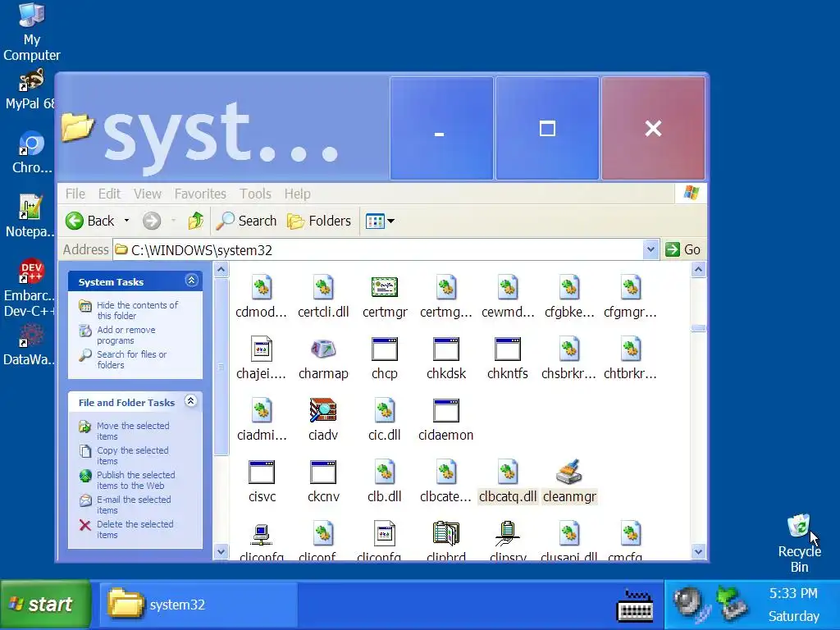Open the Help menu
This screenshot has height=630, width=840.
coord(297,194)
